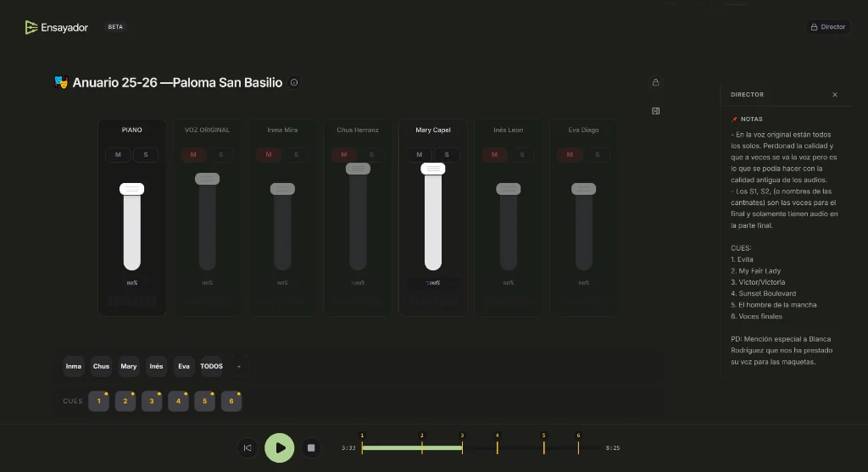Click timeline marker 4

pos(497,444)
